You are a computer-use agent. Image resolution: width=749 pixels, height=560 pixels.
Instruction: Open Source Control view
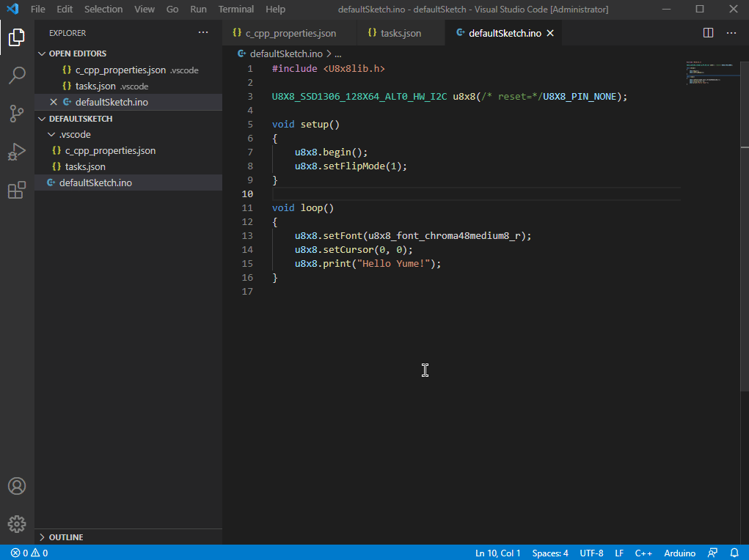17,114
